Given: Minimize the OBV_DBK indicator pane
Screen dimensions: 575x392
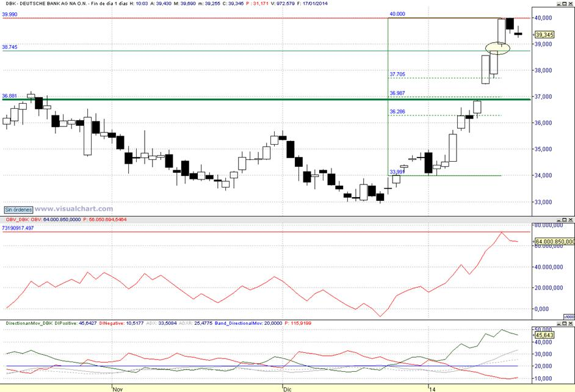Looking at the screenshot, I should [x=559, y=220].
